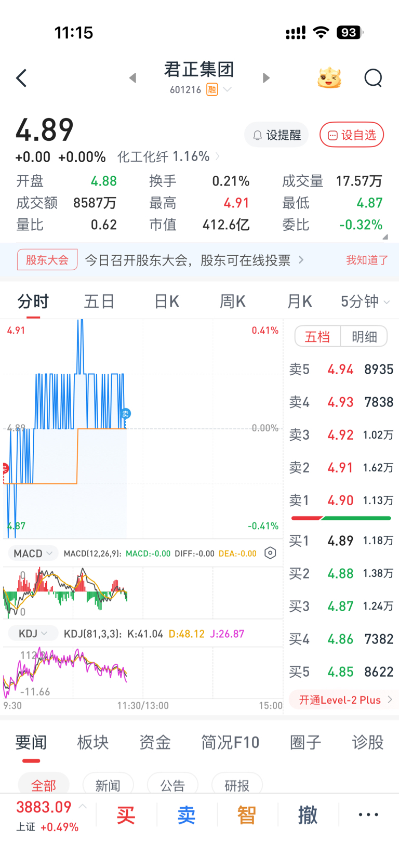Tap the 股东大会 tag
Viewport: 399px width, 868px height.
[47, 260]
